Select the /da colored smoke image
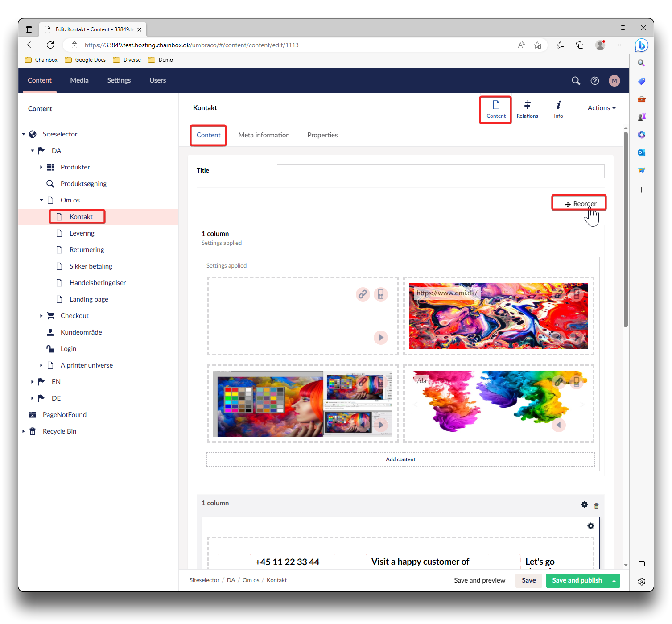Image resolution: width=672 pixels, height=624 pixels. coord(499,404)
